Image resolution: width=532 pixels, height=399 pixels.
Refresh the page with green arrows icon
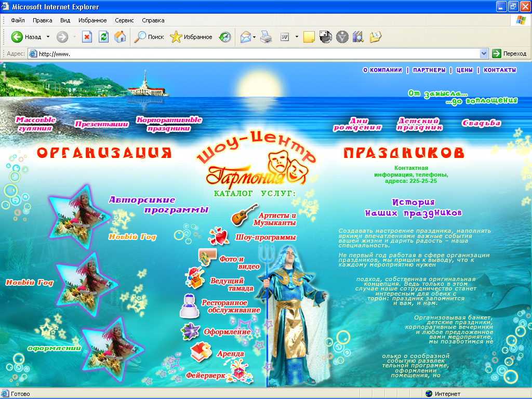103,37
